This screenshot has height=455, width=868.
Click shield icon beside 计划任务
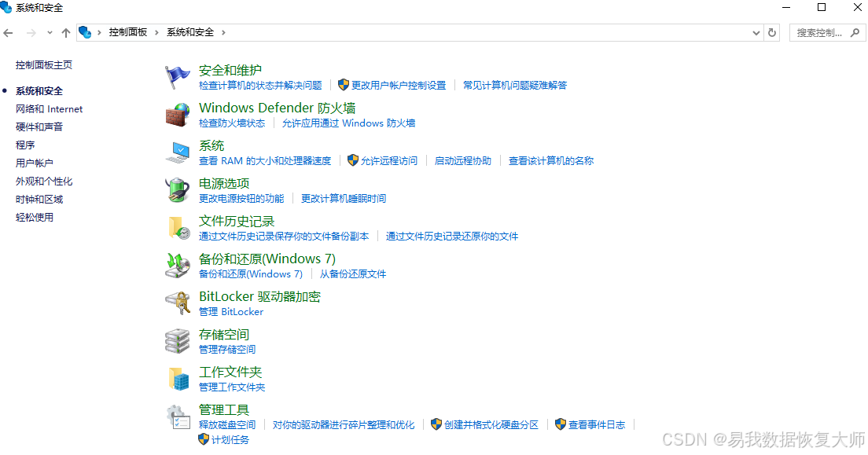click(x=204, y=439)
